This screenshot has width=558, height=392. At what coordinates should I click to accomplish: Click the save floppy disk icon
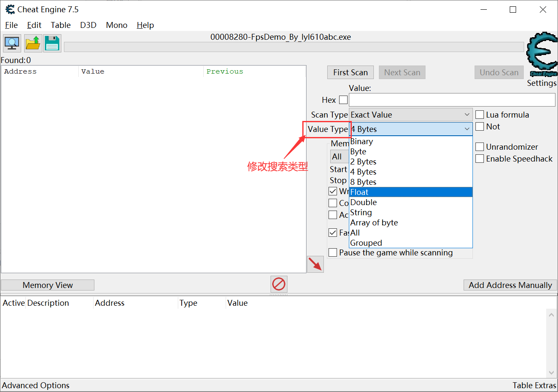[52, 43]
